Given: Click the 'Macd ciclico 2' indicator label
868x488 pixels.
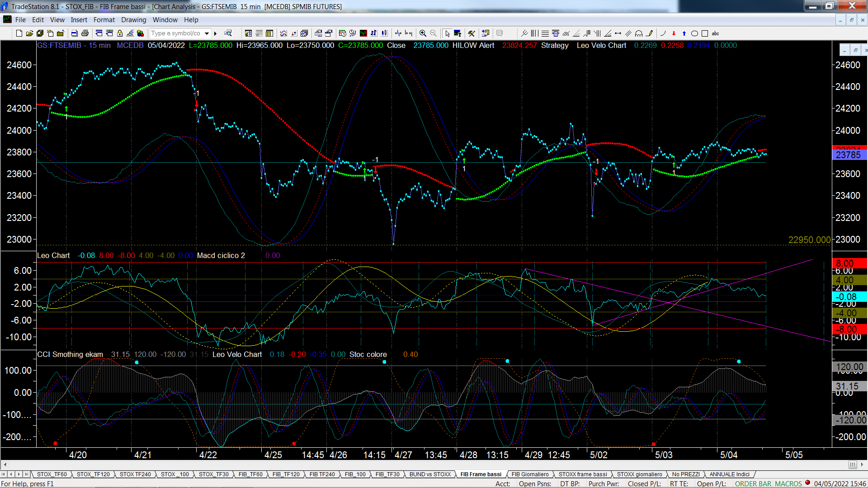Looking at the screenshot, I should tap(221, 256).
